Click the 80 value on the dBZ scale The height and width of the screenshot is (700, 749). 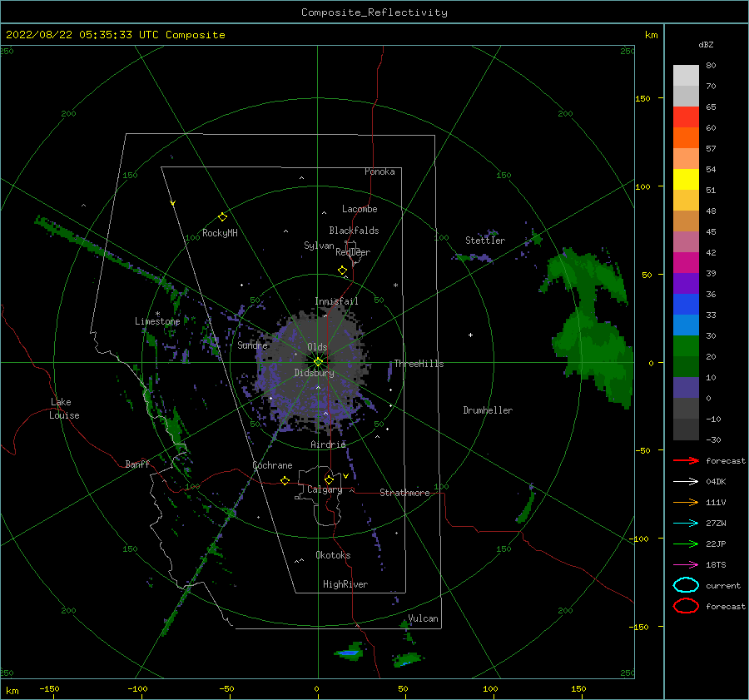(x=711, y=66)
